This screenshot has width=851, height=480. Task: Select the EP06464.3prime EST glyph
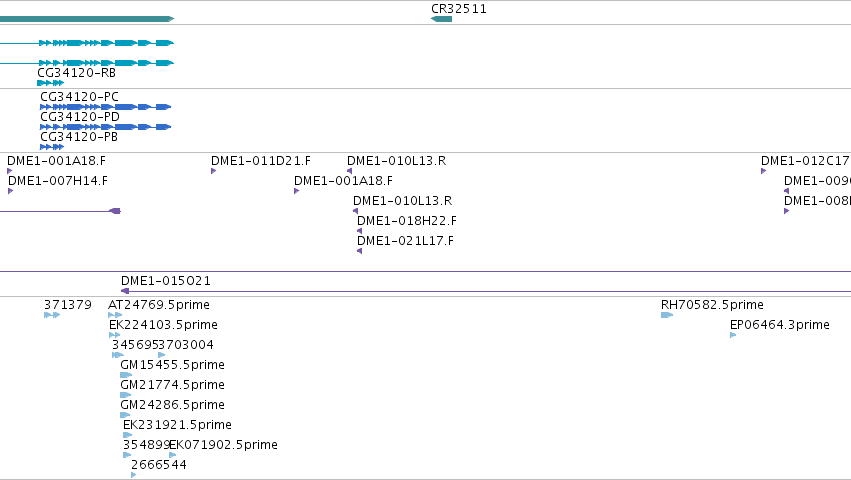[x=733, y=335]
